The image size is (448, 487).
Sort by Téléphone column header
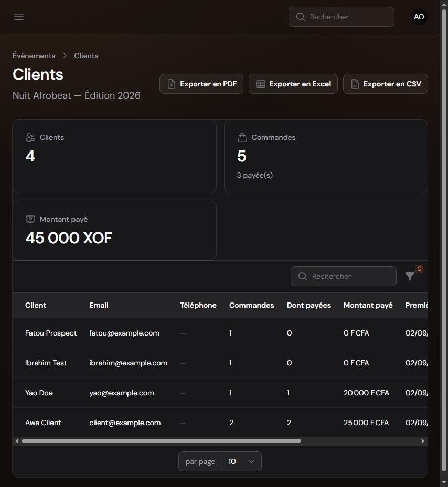coord(198,305)
